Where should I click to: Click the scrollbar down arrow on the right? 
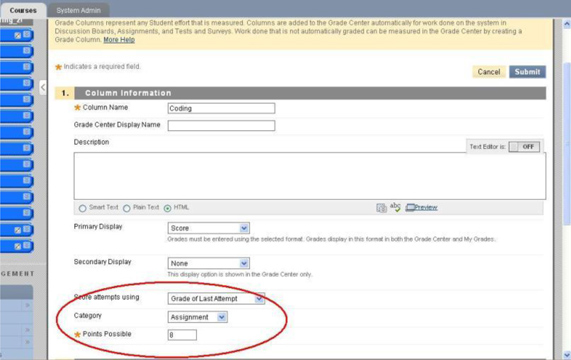(567, 354)
